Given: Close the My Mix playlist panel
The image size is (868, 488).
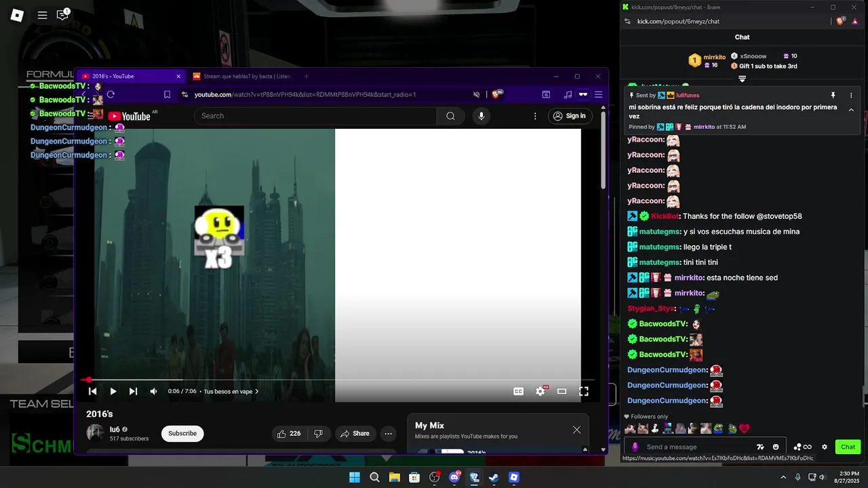Looking at the screenshot, I should pyautogui.click(x=576, y=430).
